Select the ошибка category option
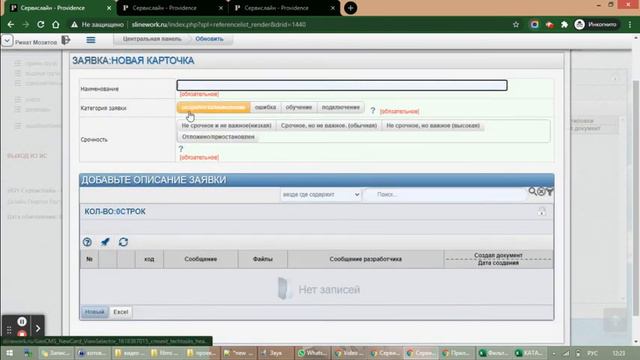The height and width of the screenshot is (360, 640). coord(265,107)
